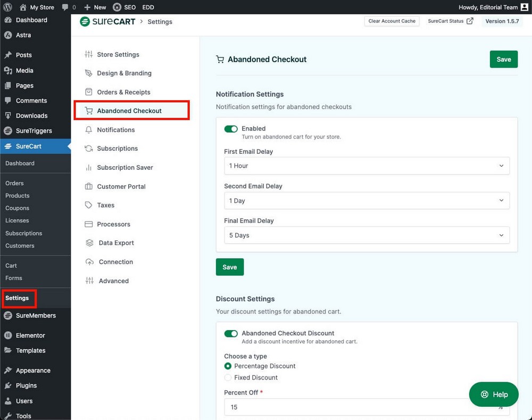Go to Orders in SureCart submenu
The height and width of the screenshot is (420, 532).
coord(14,183)
